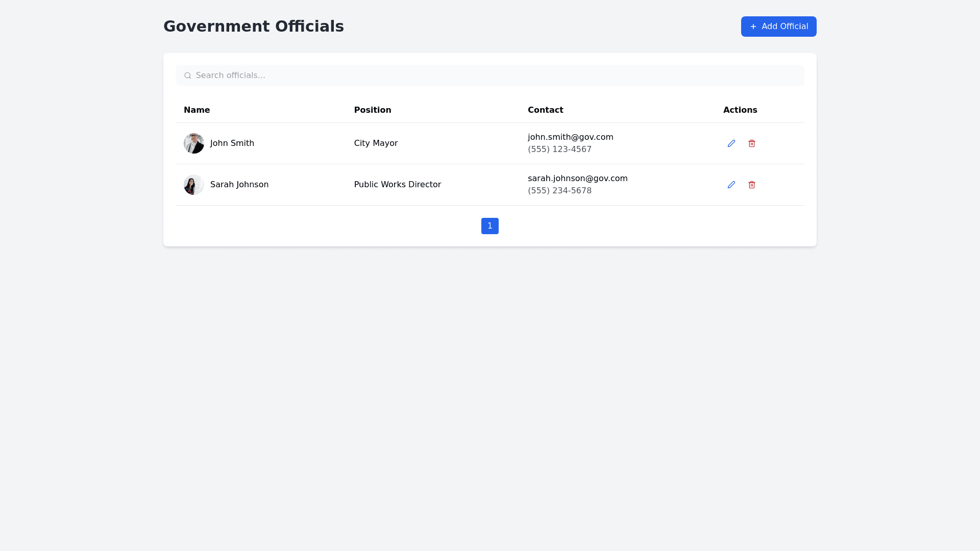Click the Position column header
The height and width of the screenshot is (551, 980).
(372, 110)
